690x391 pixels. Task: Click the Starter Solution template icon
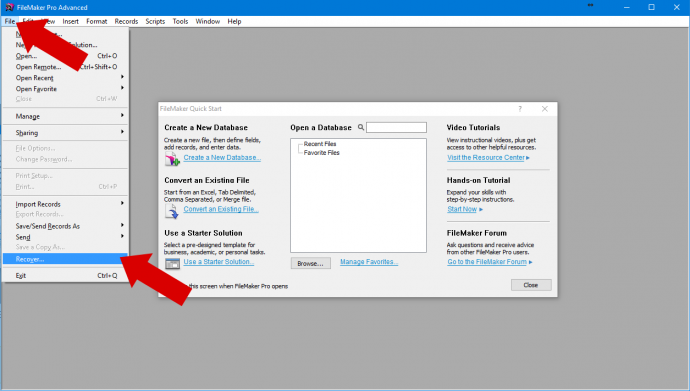pos(172,263)
